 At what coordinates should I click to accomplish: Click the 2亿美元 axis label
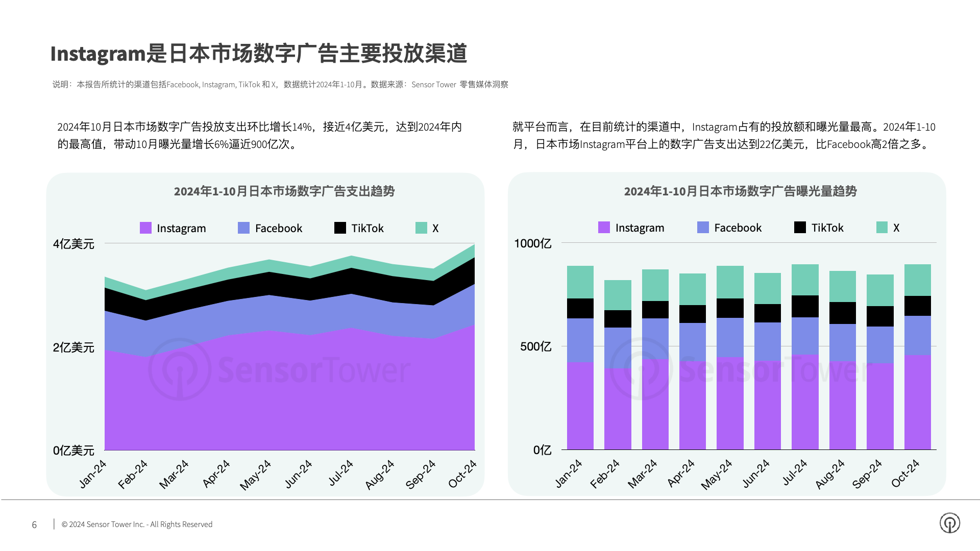(x=73, y=347)
